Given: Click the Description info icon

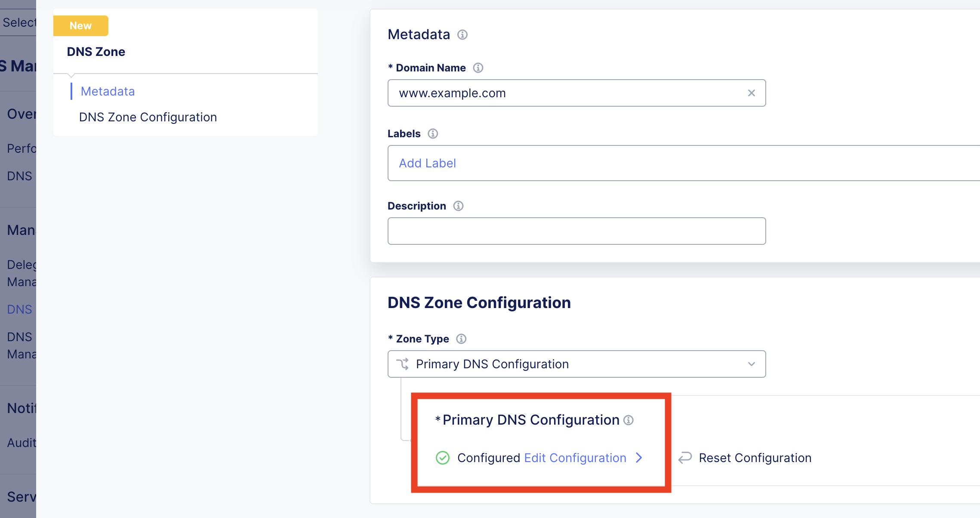Looking at the screenshot, I should tap(458, 206).
